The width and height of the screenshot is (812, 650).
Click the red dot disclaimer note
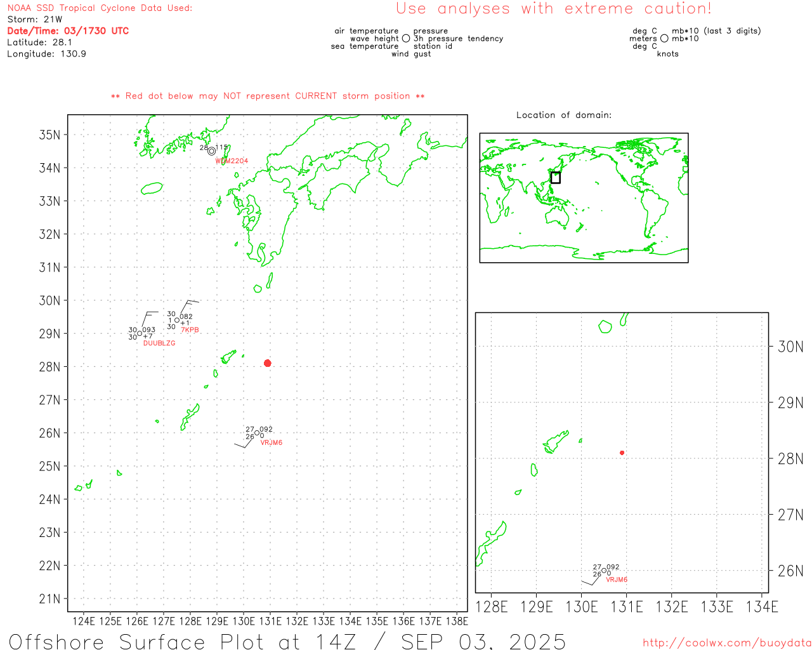coord(268,96)
